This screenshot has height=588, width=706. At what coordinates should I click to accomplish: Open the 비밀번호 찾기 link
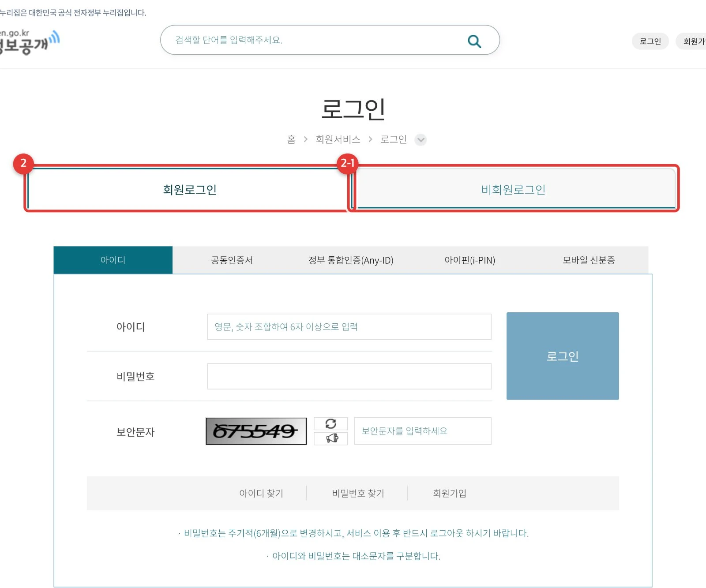coord(358,493)
